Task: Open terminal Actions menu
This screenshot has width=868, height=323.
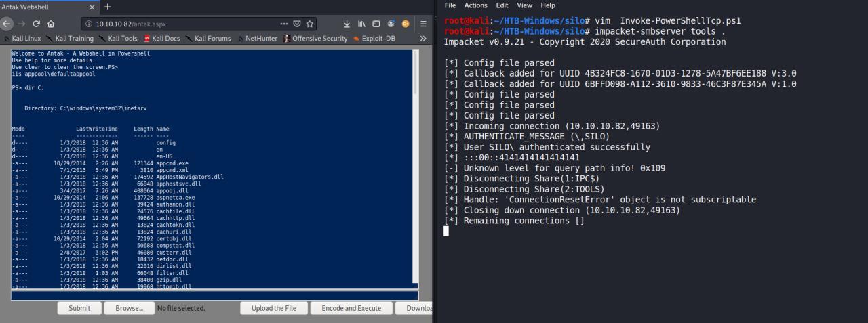Action: (x=476, y=5)
